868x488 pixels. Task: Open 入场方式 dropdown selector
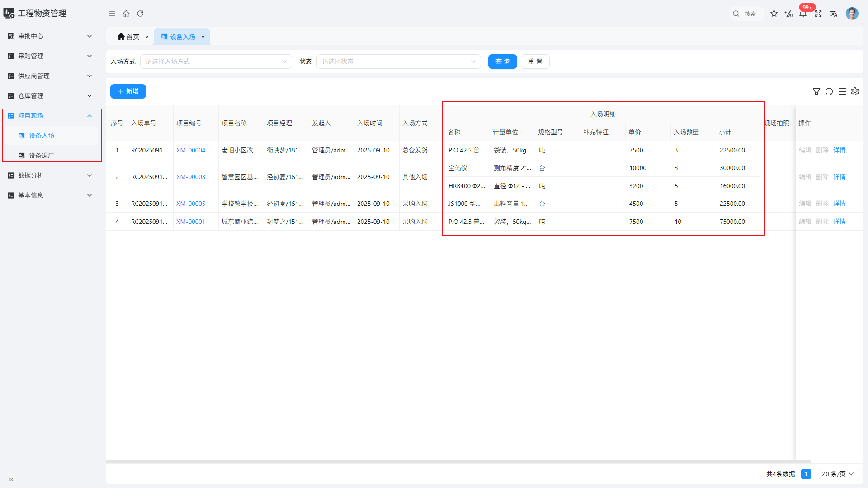click(x=216, y=62)
